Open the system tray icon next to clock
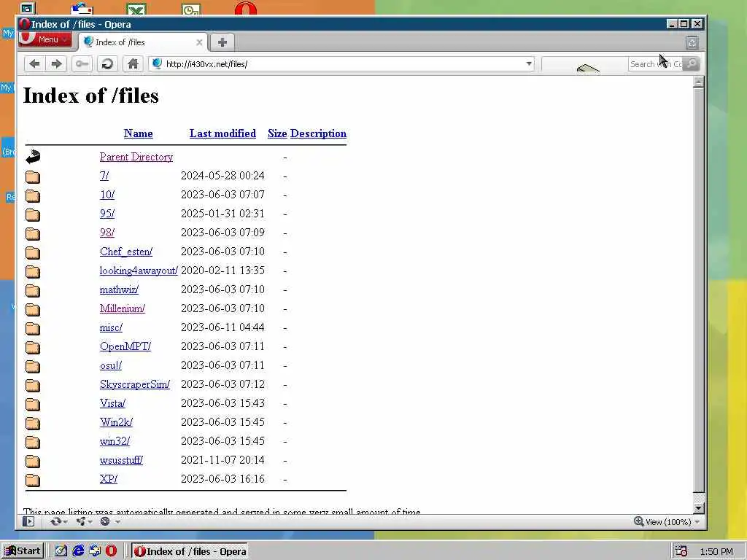This screenshot has height=560, width=747. pos(681,551)
